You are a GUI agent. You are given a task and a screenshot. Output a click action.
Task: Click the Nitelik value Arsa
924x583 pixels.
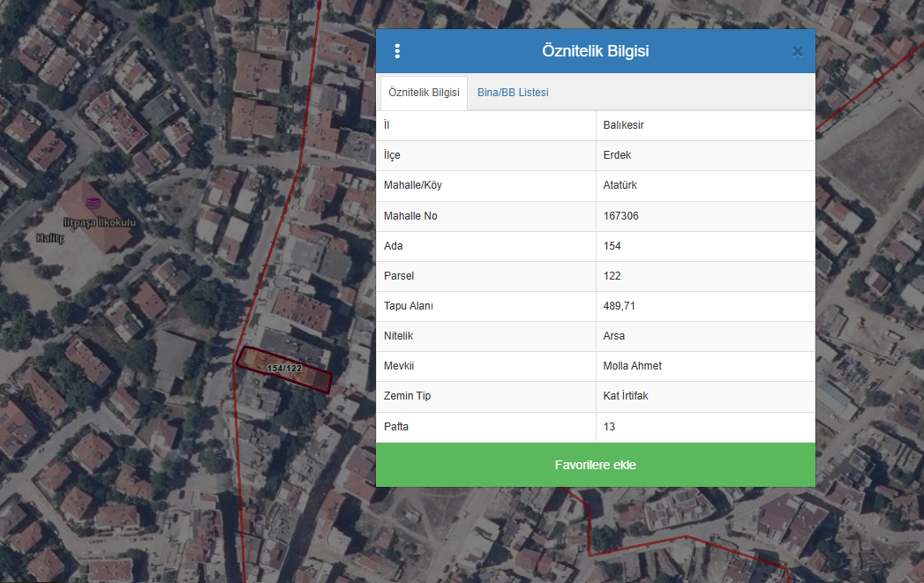[614, 336]
